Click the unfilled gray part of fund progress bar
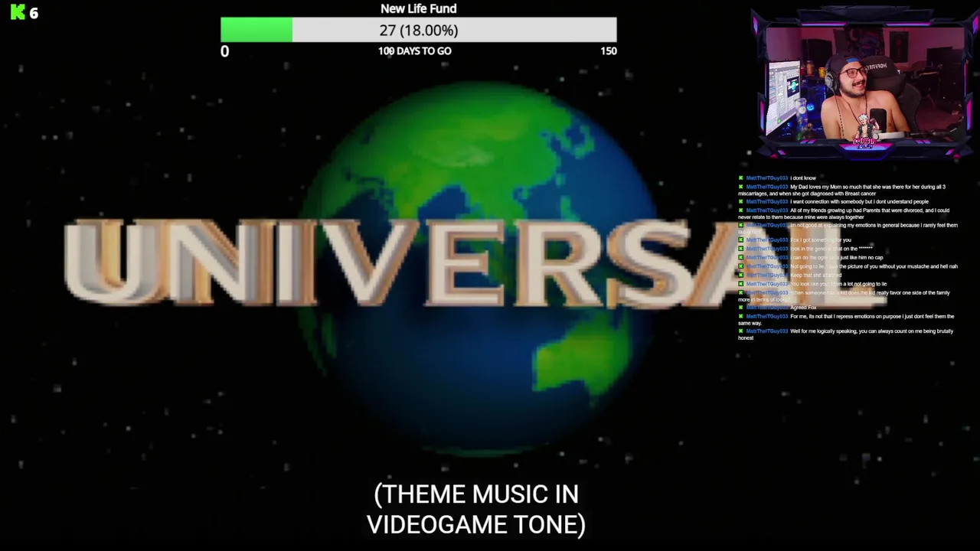Screen dimensions: 980x551 tap(454, 30)
